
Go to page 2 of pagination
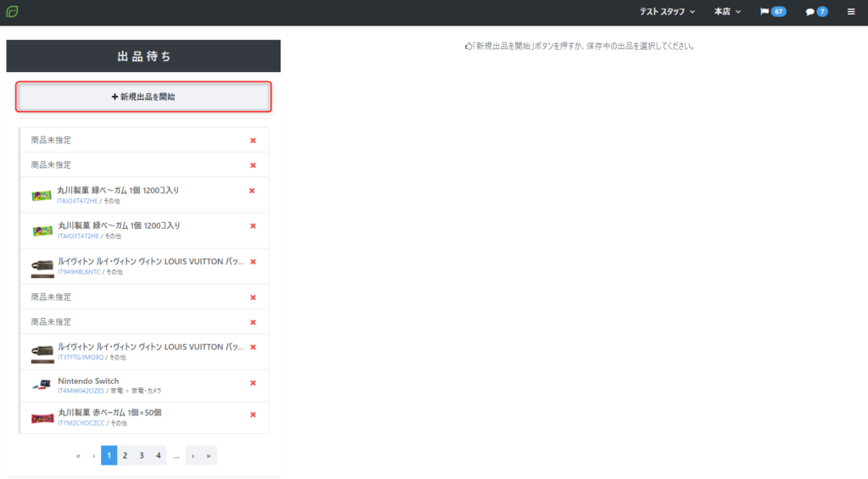(125, 455)
